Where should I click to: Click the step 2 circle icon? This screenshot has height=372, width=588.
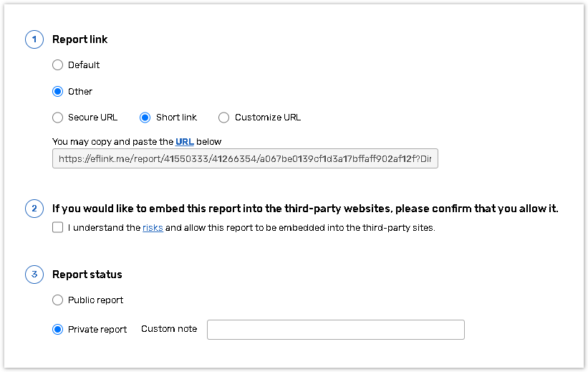(x=34, y=209)
